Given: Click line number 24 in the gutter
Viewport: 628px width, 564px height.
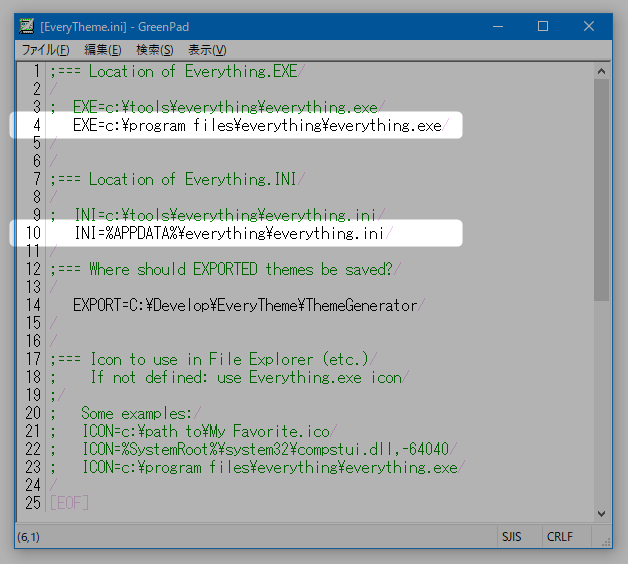Looking at the screenshot, I should [x=33, y=485].
